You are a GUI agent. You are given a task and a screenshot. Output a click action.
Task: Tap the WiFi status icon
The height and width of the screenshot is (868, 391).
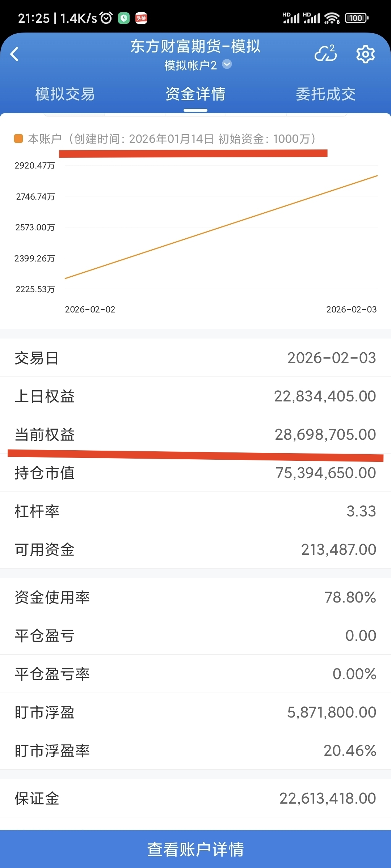[x=332, y=18]
